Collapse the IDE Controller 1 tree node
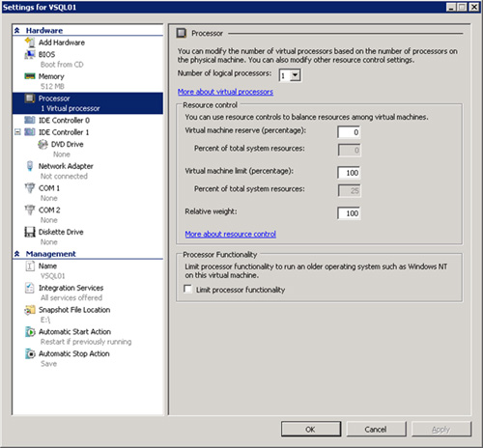 (17, 132)
